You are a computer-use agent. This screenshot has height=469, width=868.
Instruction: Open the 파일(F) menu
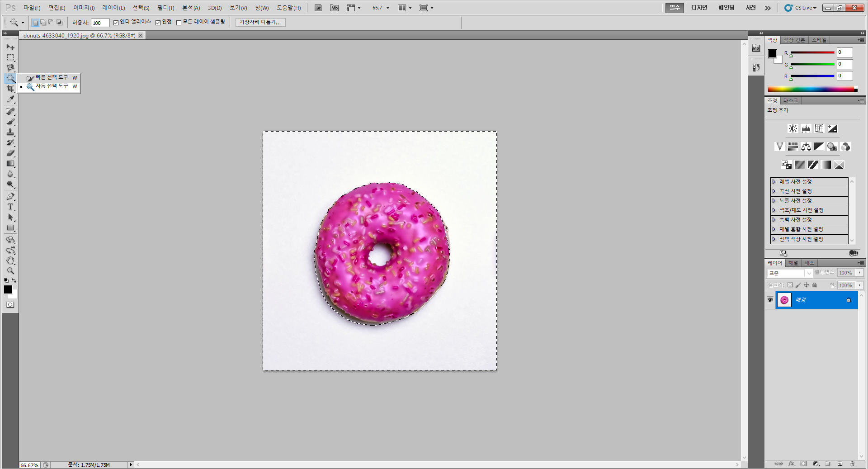[32, 8]
